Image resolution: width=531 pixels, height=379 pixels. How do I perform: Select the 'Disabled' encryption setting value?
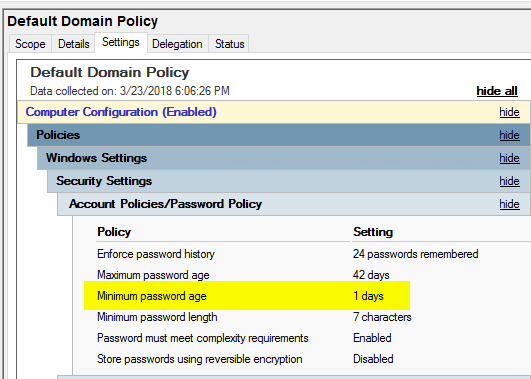(373, 359)
